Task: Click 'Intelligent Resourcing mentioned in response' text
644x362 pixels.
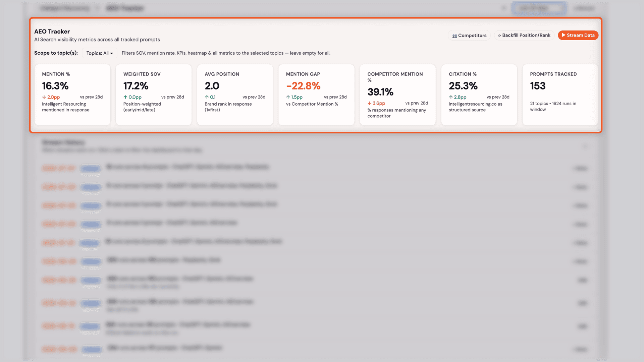Action: pyautogui.click(x=65, y=107)
